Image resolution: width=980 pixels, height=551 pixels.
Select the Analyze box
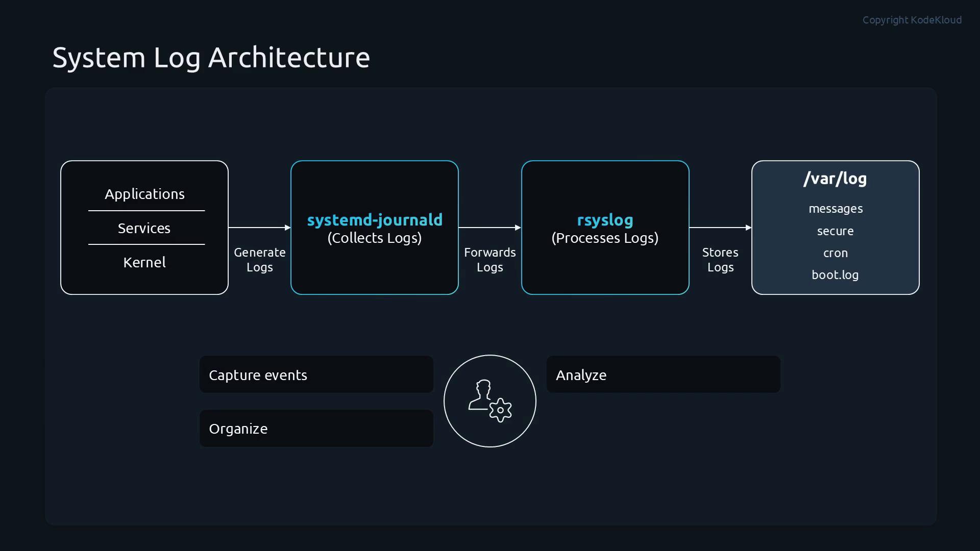pos(664,374)
